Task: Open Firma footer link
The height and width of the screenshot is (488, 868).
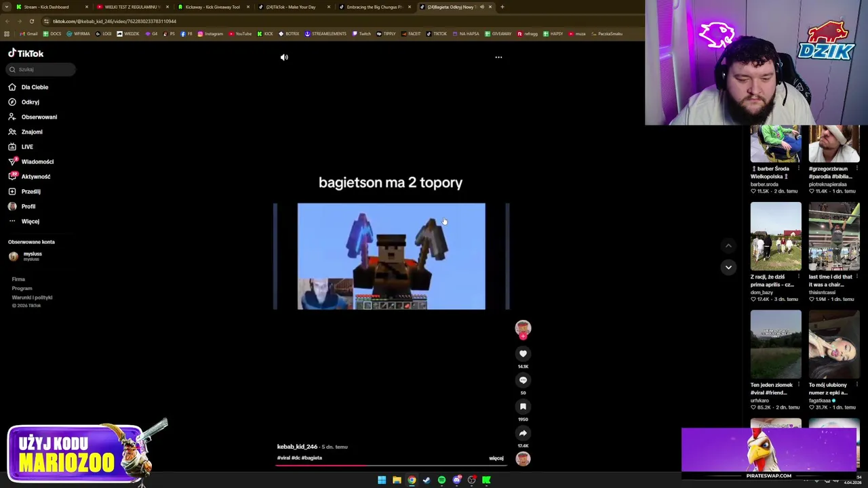Action: 18,279
